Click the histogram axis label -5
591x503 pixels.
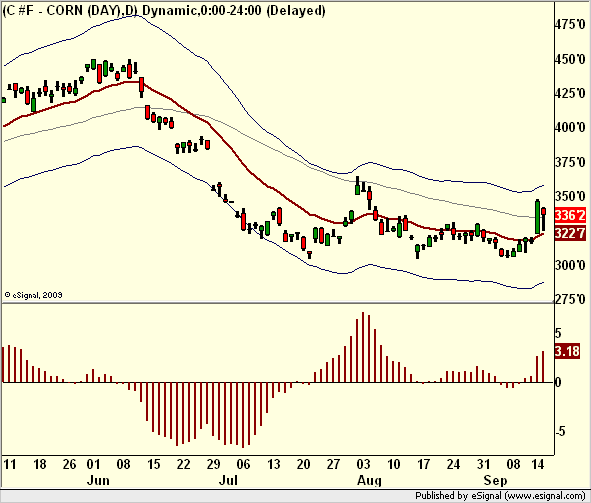[560, 431]
